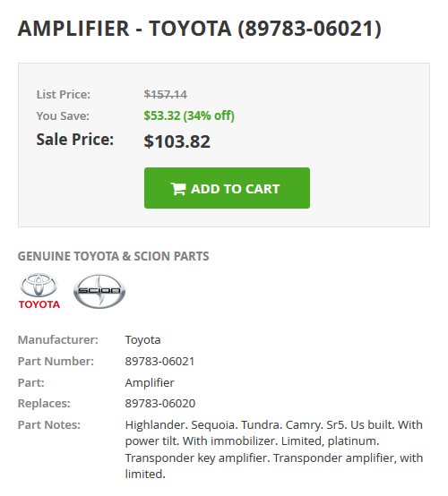Click the Replaces label
The width and height of the screenshot is (448, 496).
click(x=44, y=403)
